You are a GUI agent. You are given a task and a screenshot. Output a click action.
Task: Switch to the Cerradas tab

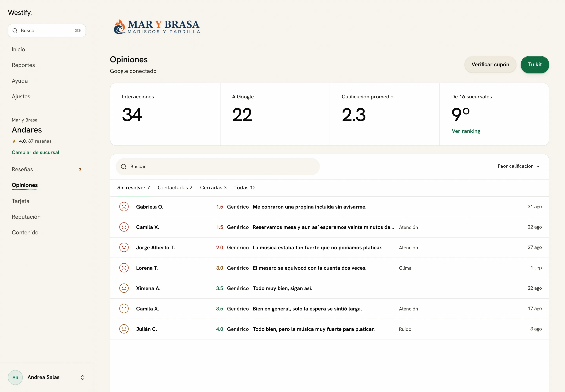213,188
